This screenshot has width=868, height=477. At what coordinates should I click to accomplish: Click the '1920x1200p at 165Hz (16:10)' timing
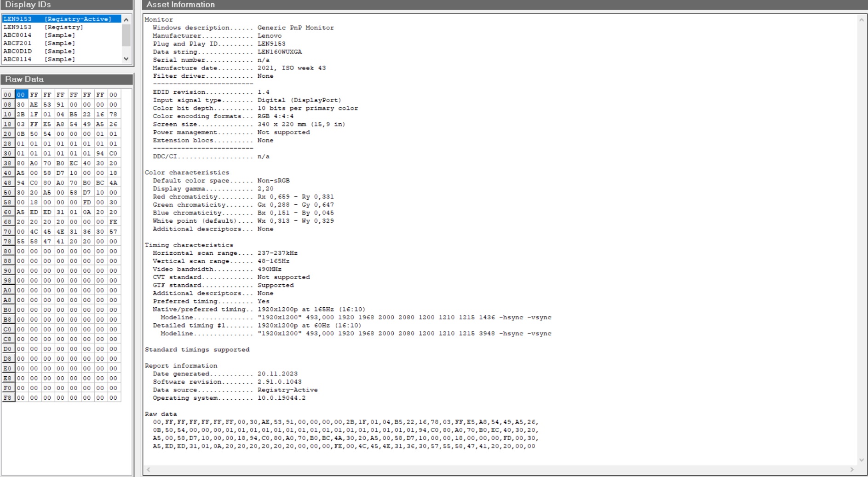coord(311,310)
